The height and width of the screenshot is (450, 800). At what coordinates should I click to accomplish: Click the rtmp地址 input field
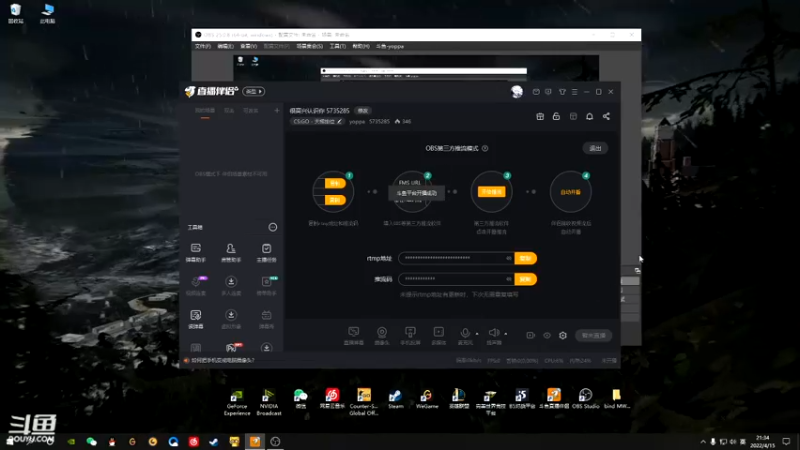(456, 258)
